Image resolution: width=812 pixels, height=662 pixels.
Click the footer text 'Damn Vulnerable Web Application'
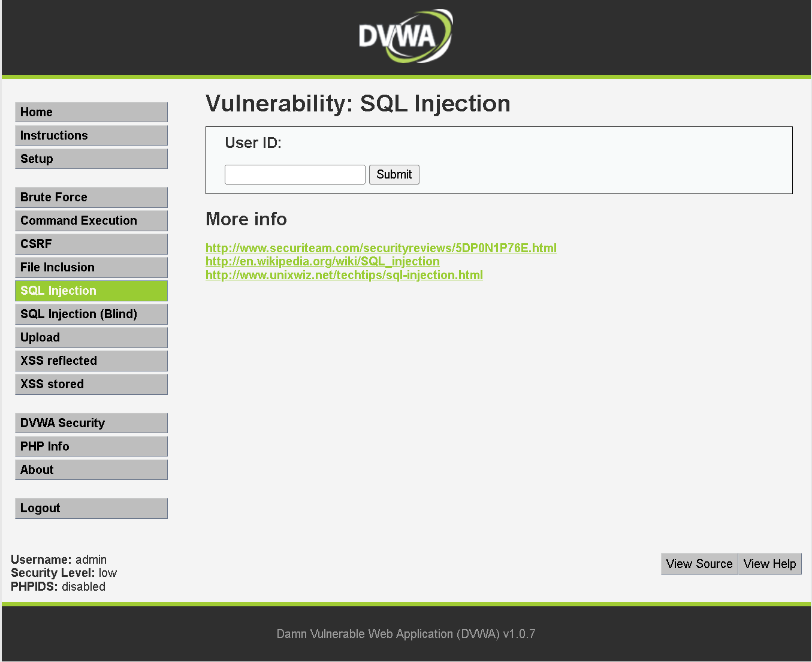coord(365,634)
